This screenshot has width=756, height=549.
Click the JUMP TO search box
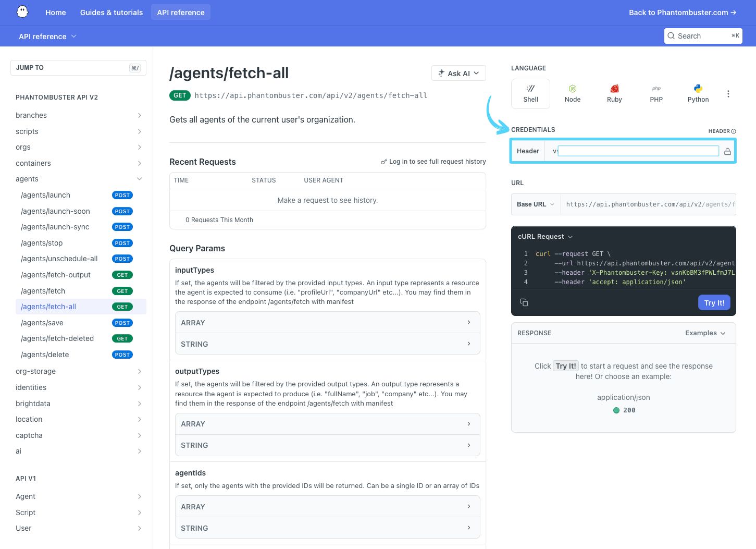point(78,68)
